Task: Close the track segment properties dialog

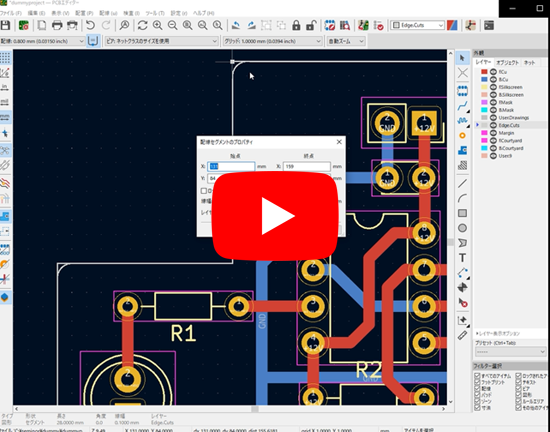Action: (x=339, y=142)
